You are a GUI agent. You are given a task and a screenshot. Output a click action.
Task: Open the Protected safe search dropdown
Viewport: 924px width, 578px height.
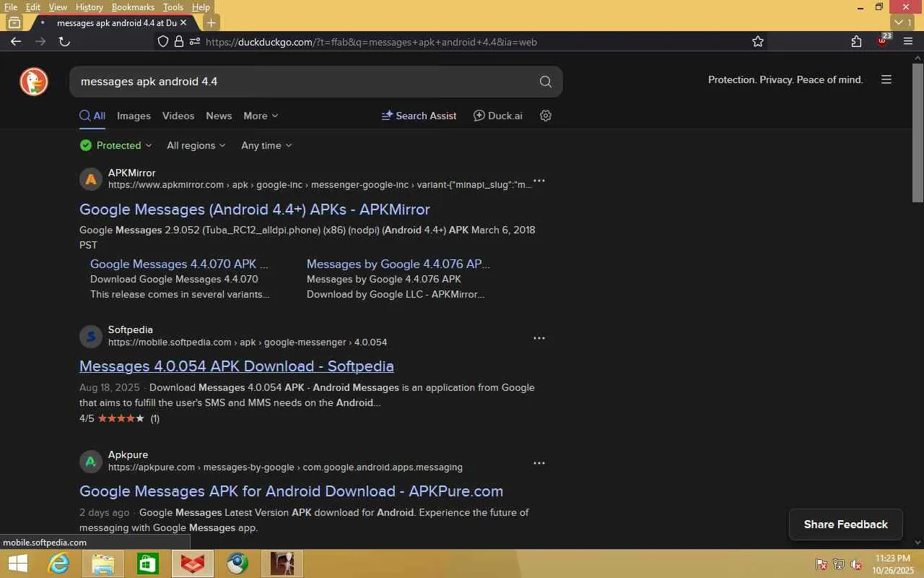116,145
